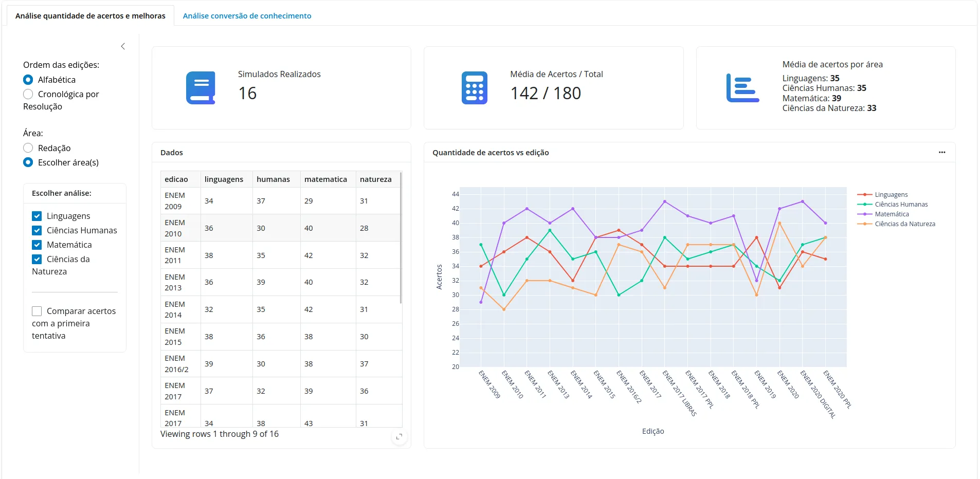This screenshot has height=479, width=980.
Task: Select the ENEM 2010 edition cell
Action: click(180, 228)
